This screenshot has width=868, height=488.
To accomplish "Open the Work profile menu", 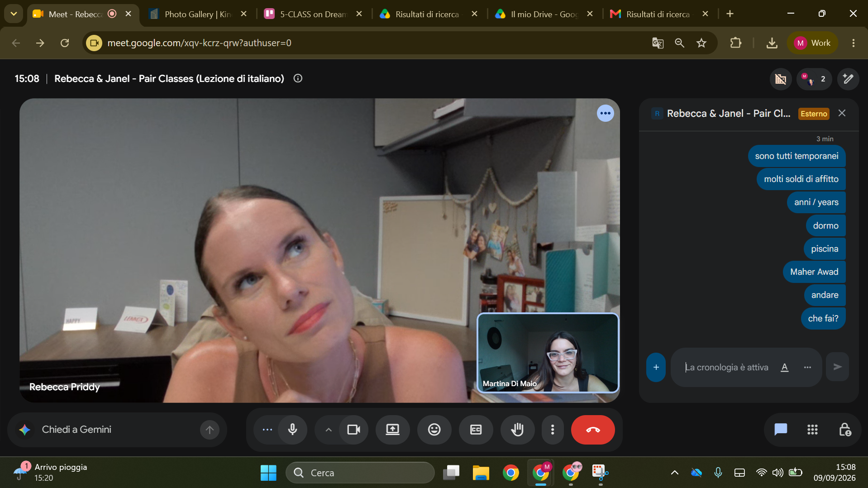I will (813, 43).
